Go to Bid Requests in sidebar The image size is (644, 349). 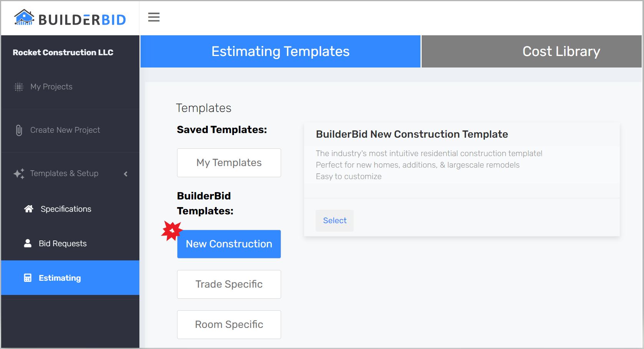pyautogui.click(x=63, y=244)
